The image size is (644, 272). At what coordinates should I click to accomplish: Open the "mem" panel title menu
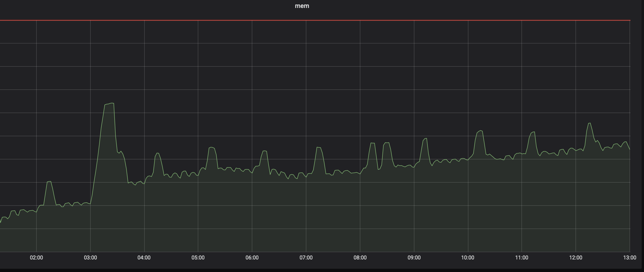pos(302,6)
